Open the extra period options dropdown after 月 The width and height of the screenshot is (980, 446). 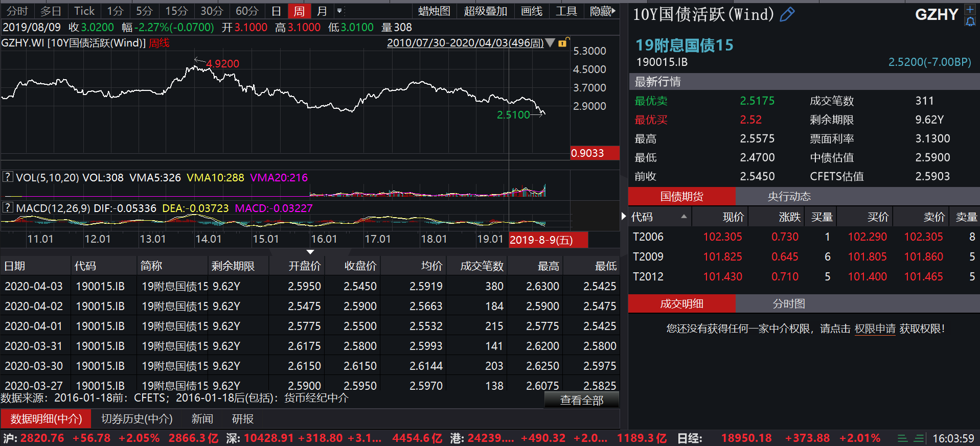coord(340,11)
